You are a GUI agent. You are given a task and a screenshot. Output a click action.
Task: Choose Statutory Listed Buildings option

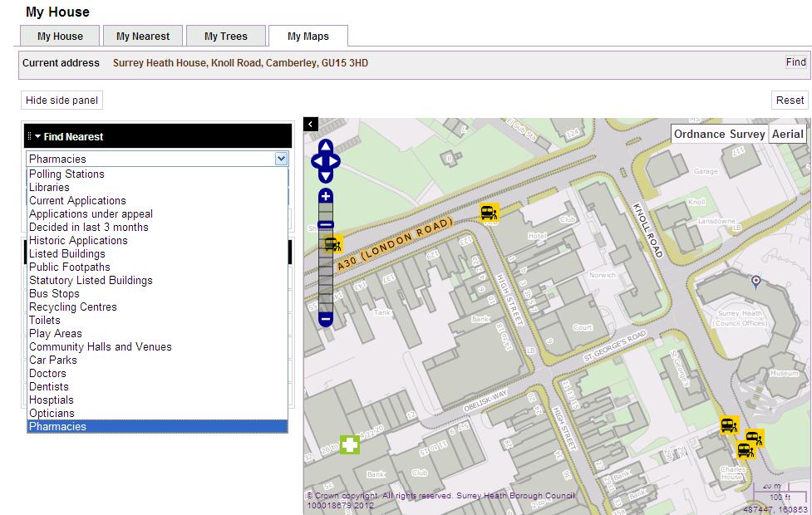[157, 281]
